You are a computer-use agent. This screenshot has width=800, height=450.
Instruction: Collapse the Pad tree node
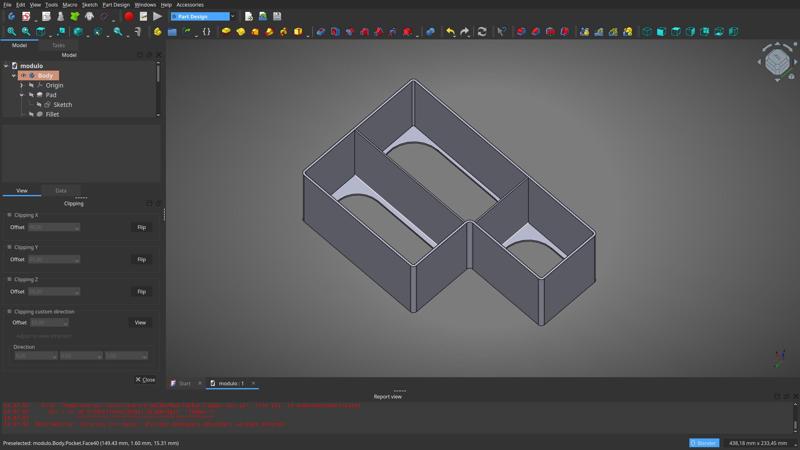pyautogui.click(x=22, y=95)
